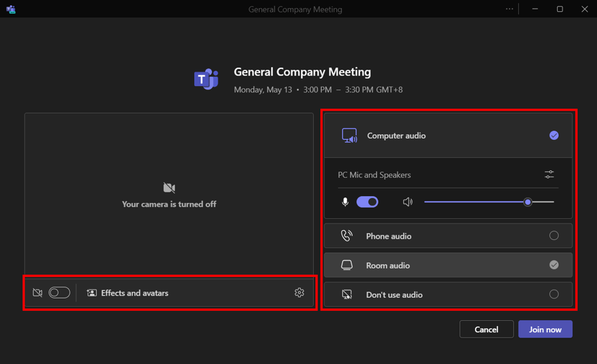Open audio device settings sliders icon

coord(549,175)
